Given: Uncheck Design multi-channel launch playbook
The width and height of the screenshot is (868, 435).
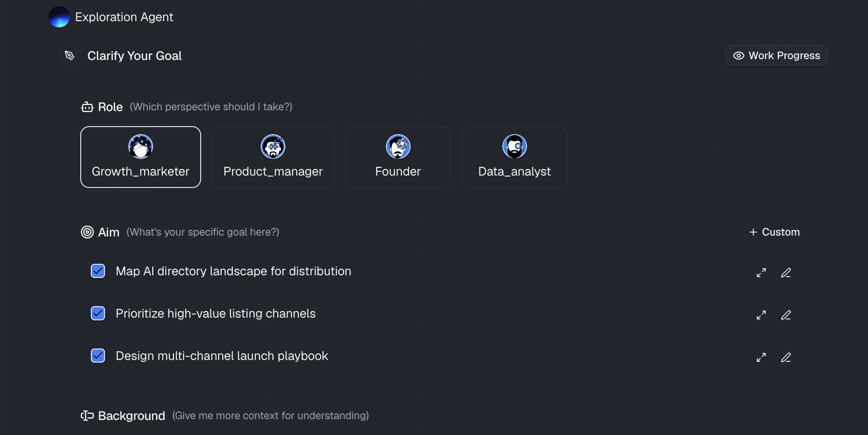Looking at the screenshot, I should (98, 356).
